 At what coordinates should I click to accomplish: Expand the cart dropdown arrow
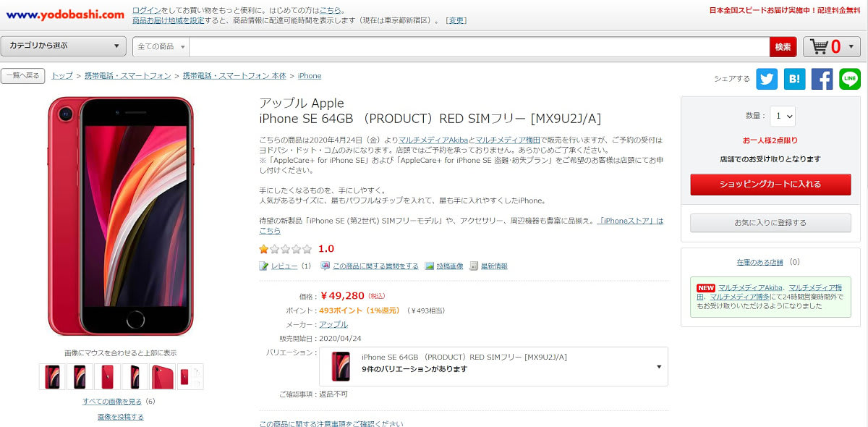coord(851,47)
